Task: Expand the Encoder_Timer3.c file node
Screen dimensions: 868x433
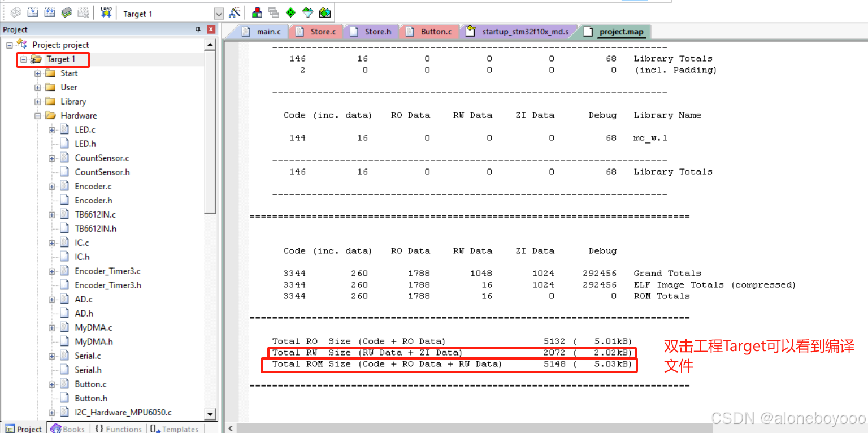Action: click(51, 271)
